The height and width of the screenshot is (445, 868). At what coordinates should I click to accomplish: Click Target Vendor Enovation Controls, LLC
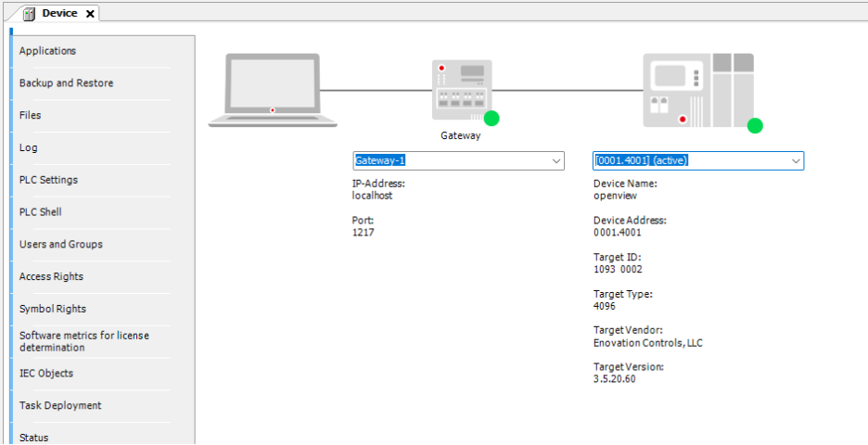pos(647,343)
